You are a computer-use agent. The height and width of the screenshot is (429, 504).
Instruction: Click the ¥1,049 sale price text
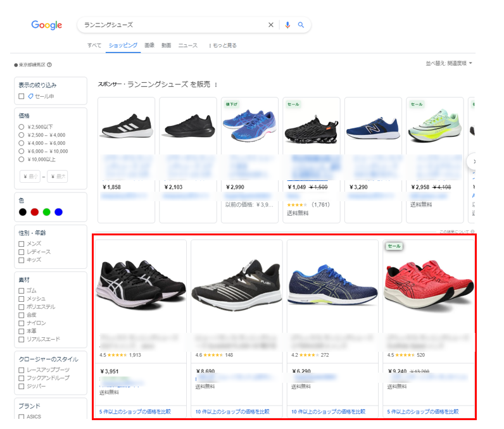click(x=297, y=187)
